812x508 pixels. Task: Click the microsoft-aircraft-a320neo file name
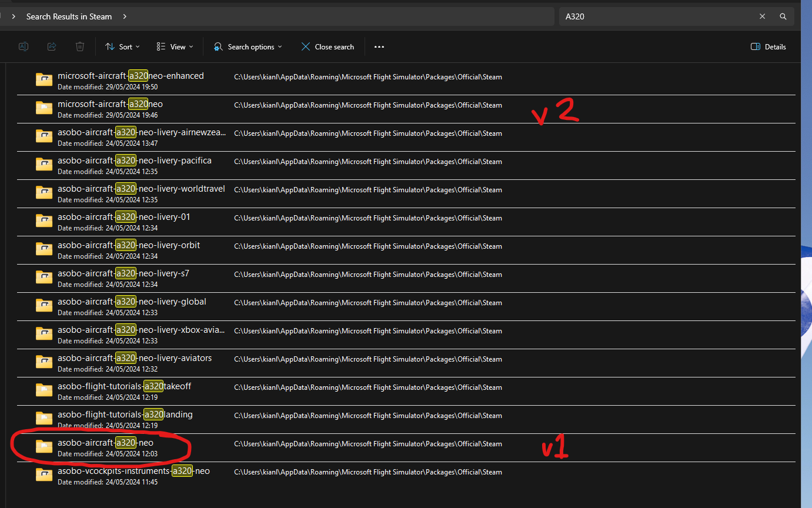[x=110, y=104]
